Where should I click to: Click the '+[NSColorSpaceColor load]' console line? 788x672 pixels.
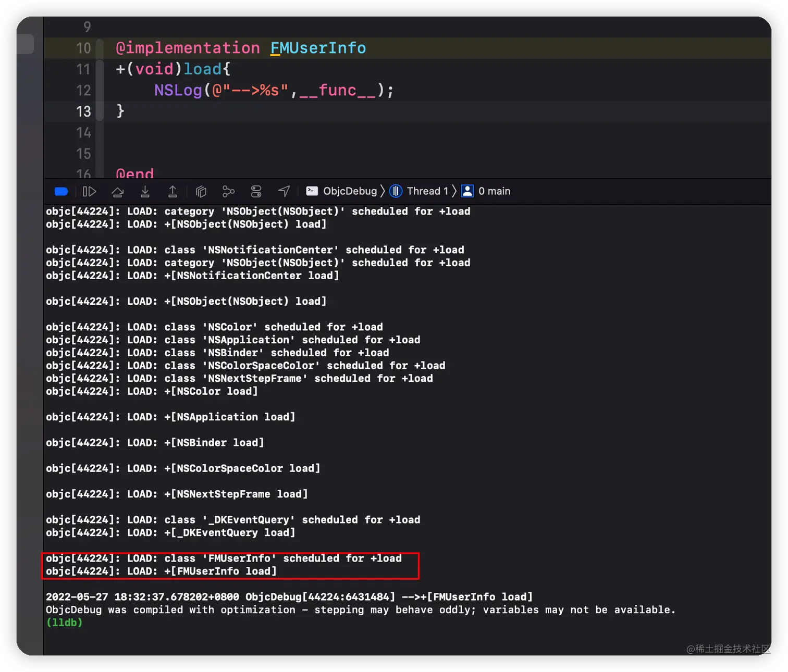(x=183, y=468)
